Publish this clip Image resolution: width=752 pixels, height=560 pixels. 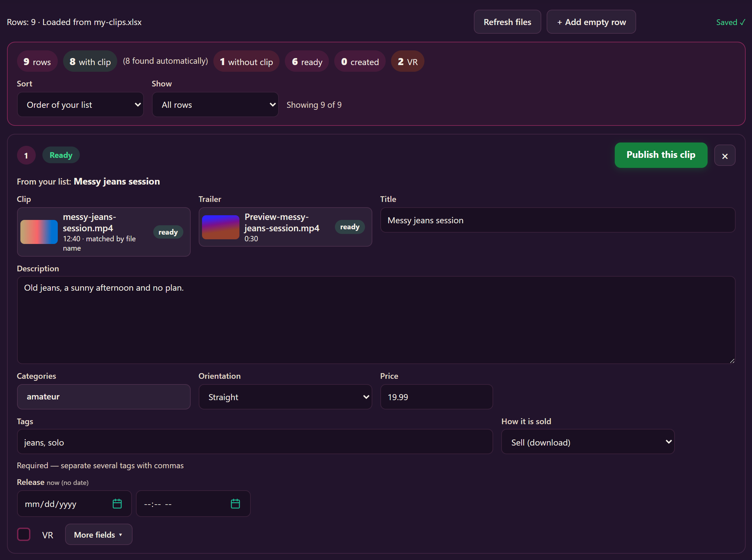coord(661,155)
